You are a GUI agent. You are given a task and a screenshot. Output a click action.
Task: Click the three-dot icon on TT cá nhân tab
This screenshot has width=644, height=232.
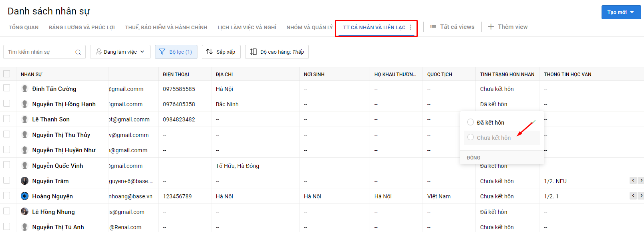click(x=411, y=27)
